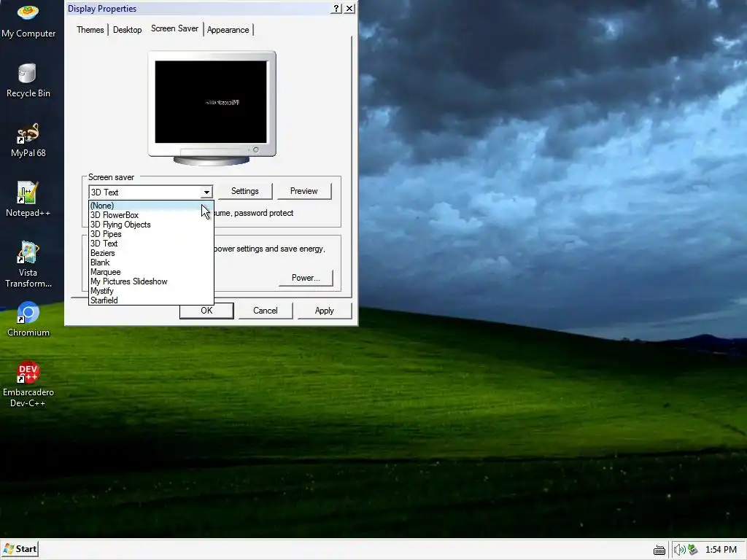Select the Notepad++ desktop shortcut

pos(28,200)
